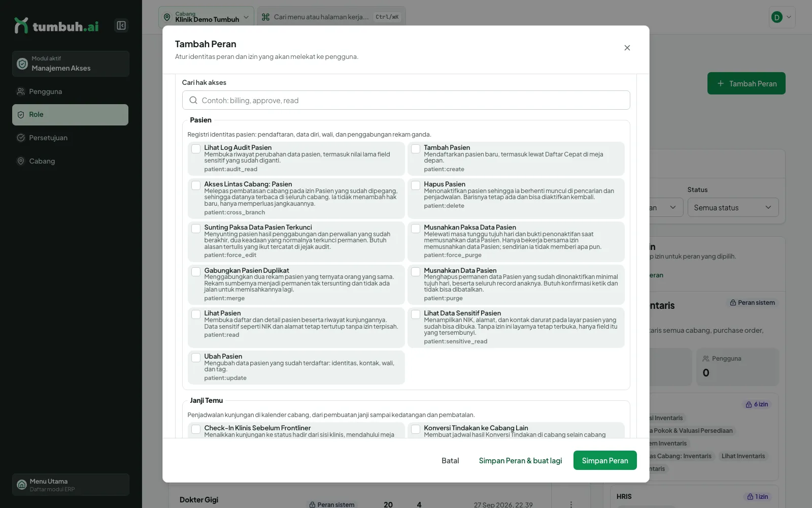Viewport: 812px width, 508px height.
Task: Click the 6 izin lock badge
Action: [x=757, y=404]
